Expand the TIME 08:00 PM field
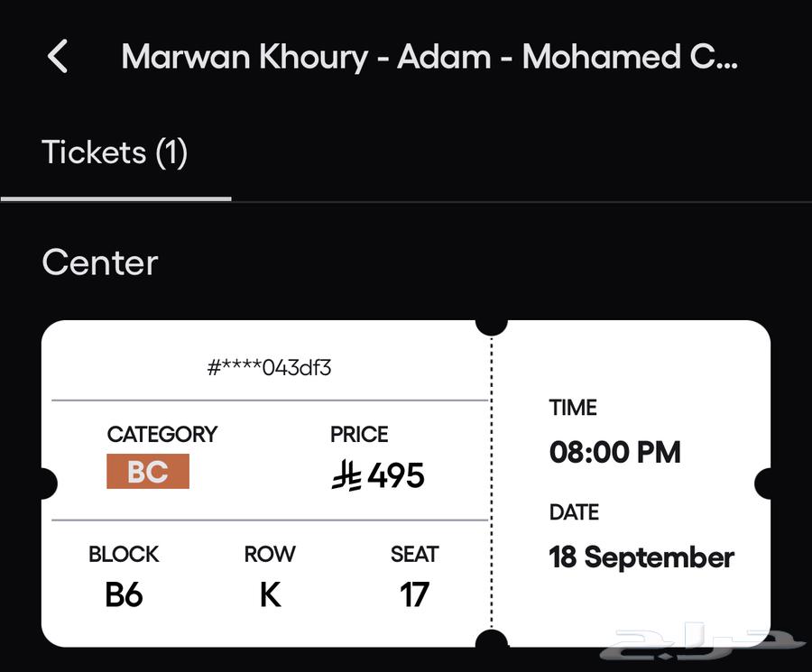 (614, 452)
